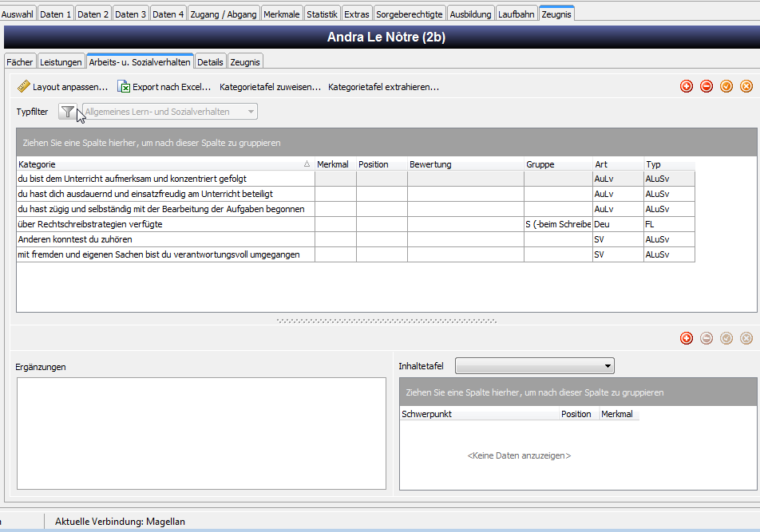Toggle the Typfilter funnel button
The width and height of the screenshot is (760, 532).
(67, 112)
